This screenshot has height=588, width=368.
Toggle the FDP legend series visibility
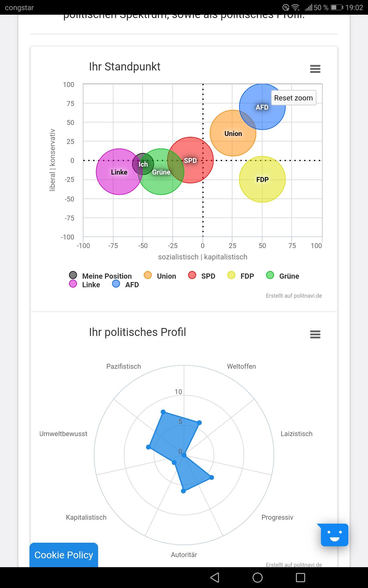click(x=241, y=276)
